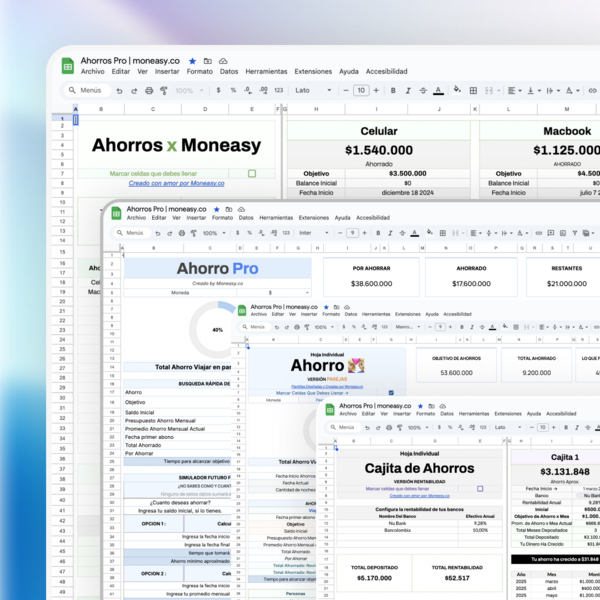Open borders tool in Ahorros x Moneasy window

pyautogui.click(x=473, y=91)
